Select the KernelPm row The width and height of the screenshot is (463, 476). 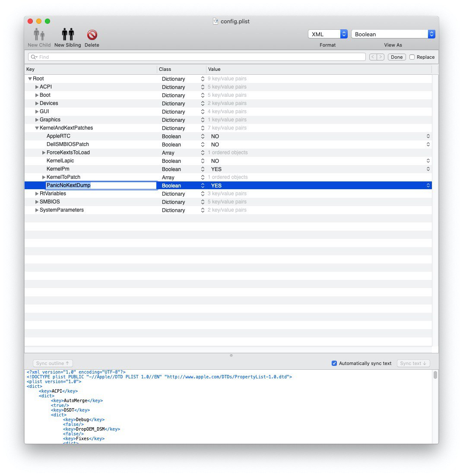pos(228,169)
